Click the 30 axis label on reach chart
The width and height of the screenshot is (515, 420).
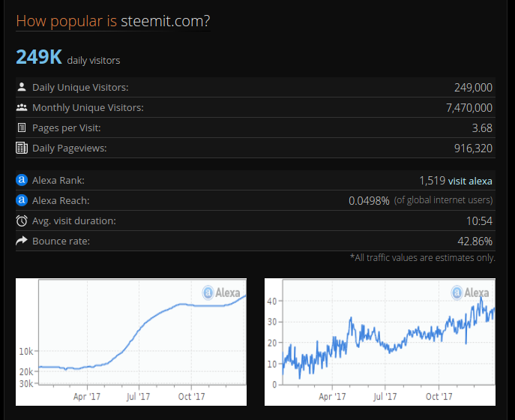pyautogui.click(x=272, y=322)
